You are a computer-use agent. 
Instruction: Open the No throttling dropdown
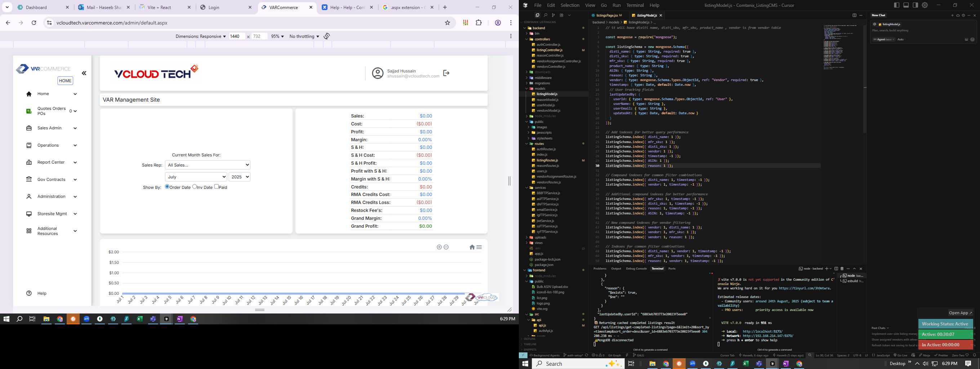tap(304, 36)
